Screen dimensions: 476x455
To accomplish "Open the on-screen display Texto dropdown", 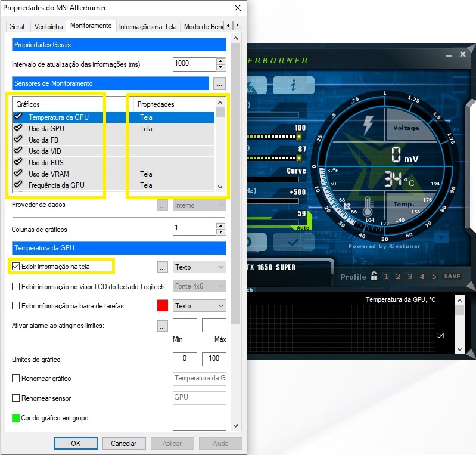I will (x=200, y=267).
